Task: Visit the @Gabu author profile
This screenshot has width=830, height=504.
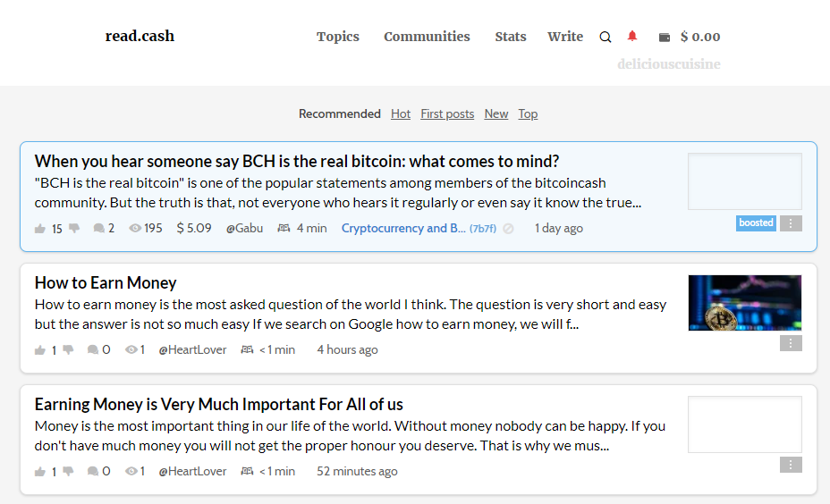Action: (x=244, y=229)
